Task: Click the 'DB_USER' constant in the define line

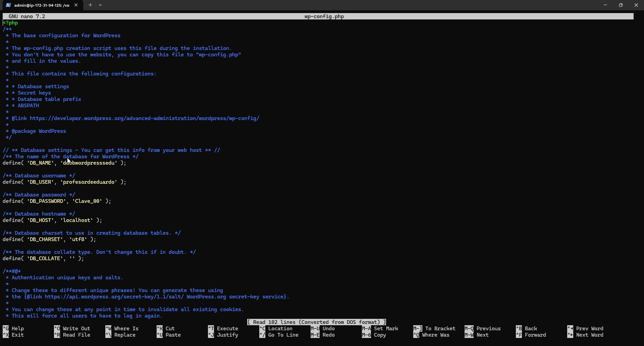Action: [41, 182]
